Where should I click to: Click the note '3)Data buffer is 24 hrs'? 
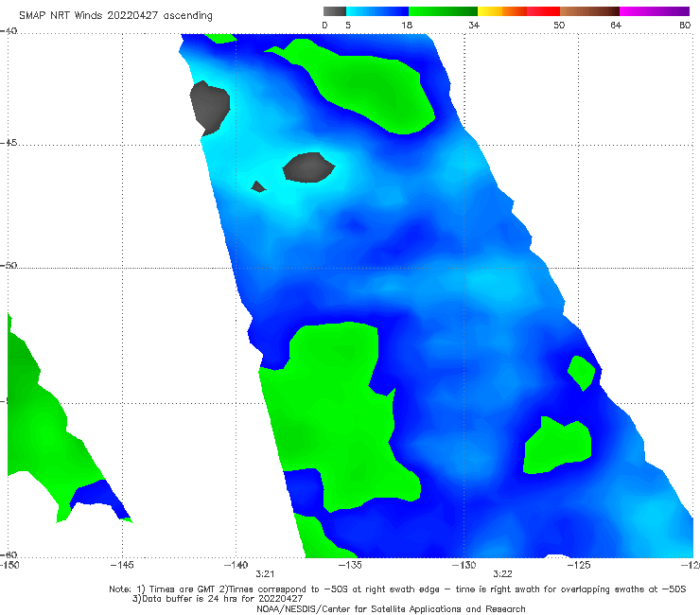[x=218, y=599]
